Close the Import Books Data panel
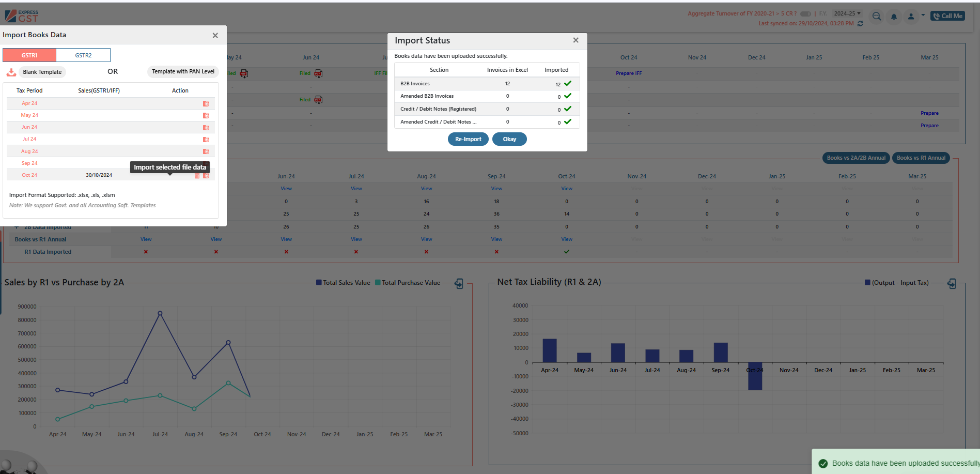980x474 pixels. pos(215,35)
